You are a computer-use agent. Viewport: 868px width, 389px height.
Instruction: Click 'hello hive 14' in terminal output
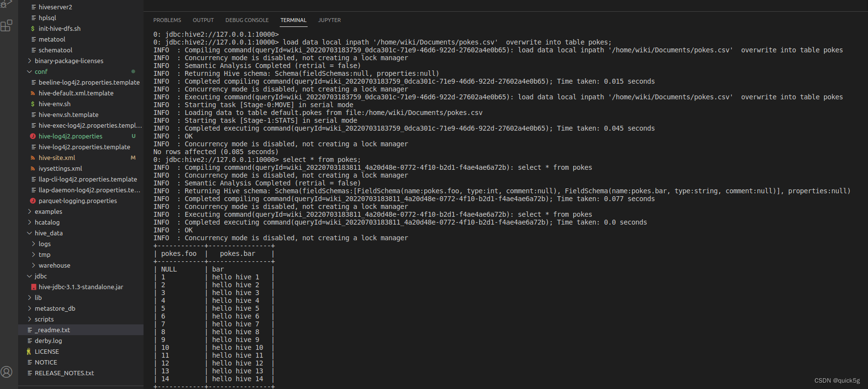coord(238,379)
